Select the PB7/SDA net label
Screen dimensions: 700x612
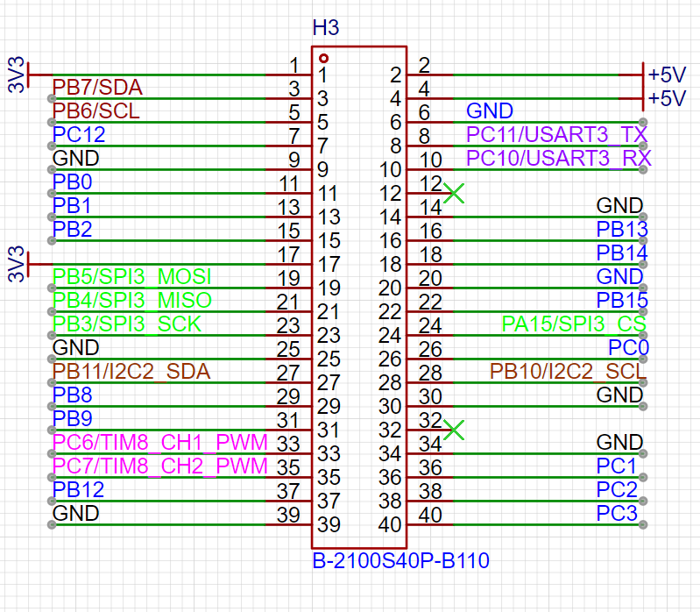click(x=97, y=88)
